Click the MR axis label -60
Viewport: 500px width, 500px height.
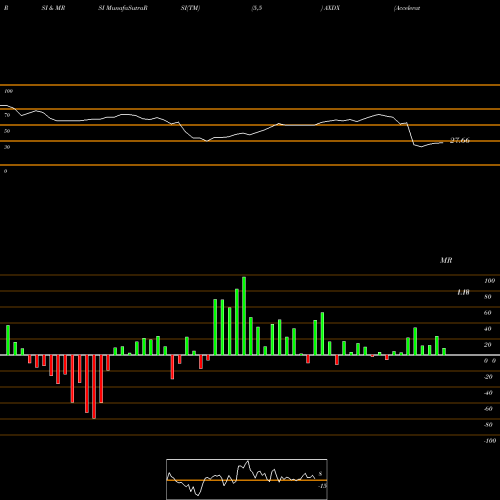click(x=488, y=409)
